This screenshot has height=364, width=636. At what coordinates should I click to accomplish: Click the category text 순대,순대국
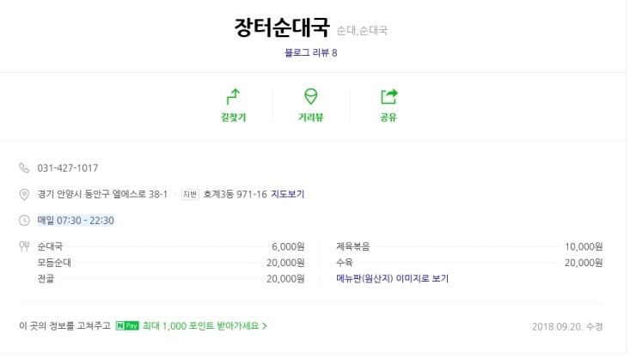coord(362,30)
